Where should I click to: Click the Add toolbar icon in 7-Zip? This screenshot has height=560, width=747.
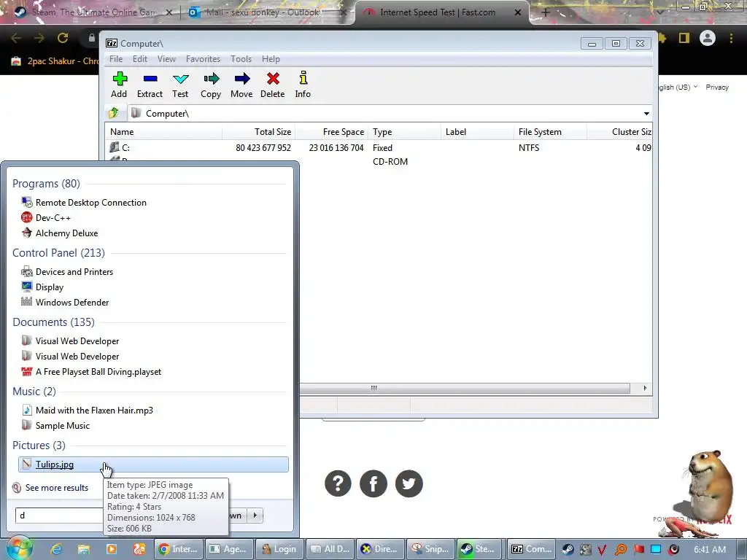pyautogui.click(x=119, y=85)
